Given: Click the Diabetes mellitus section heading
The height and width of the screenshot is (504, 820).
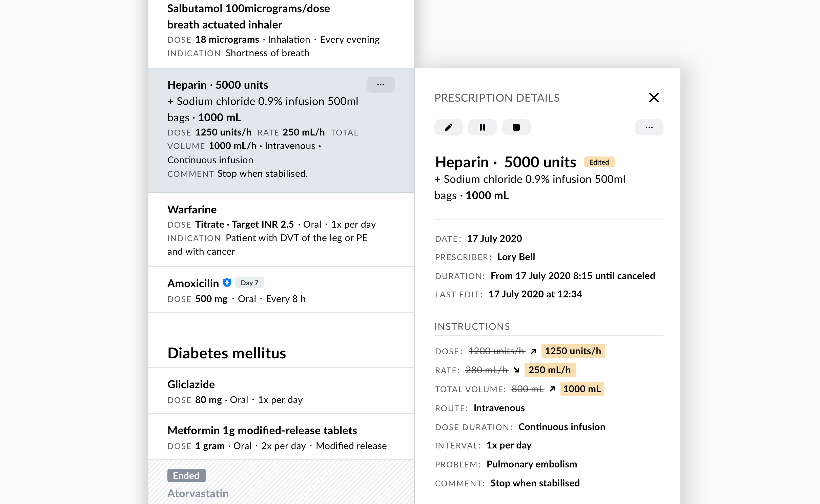Looking at the screenshot, I should 227,353.
